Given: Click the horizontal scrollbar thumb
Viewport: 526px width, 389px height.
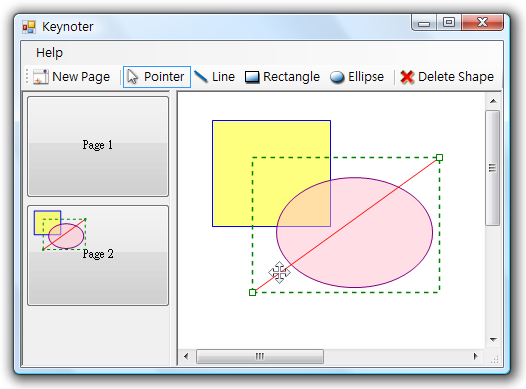Looking at the screenshot, I should tap(260, 356).
